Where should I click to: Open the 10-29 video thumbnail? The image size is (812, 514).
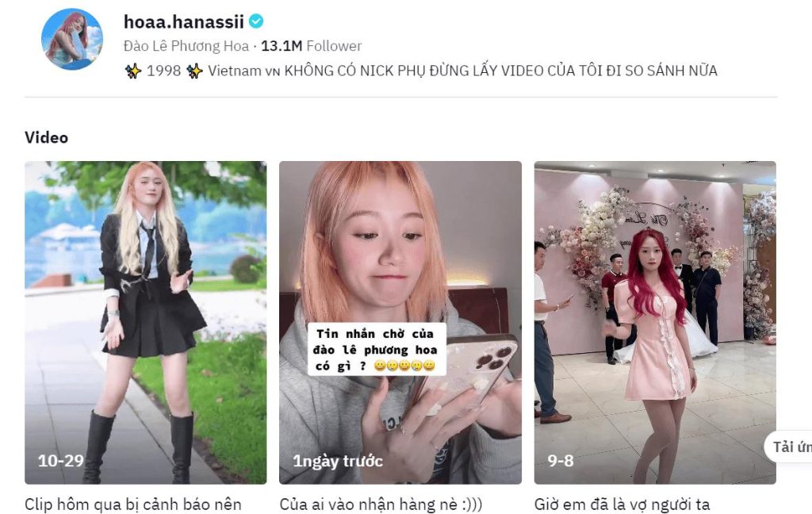(x=146, y=322)
